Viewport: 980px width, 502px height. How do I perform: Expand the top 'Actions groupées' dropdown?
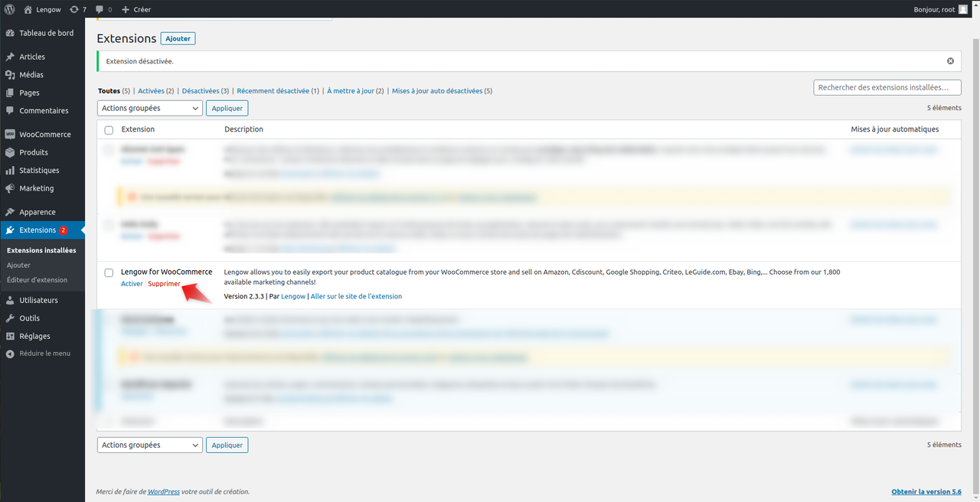[150, 109]
